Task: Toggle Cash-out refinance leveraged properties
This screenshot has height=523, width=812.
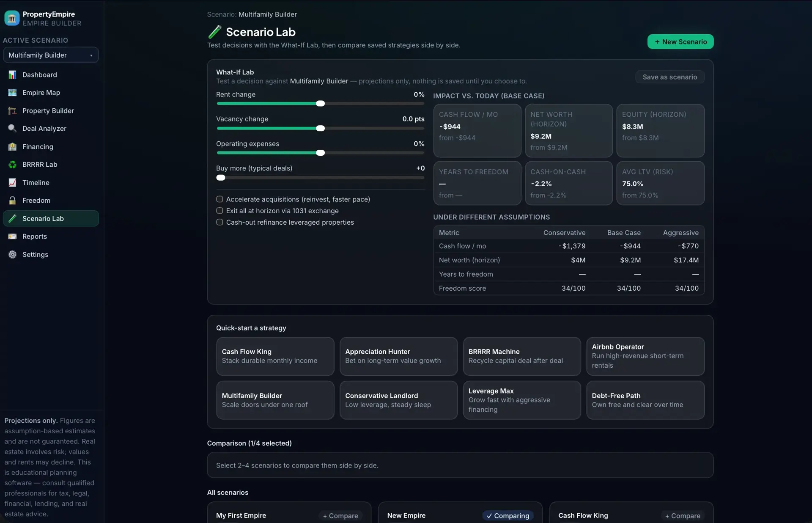Action: click(x=219, y=222)
